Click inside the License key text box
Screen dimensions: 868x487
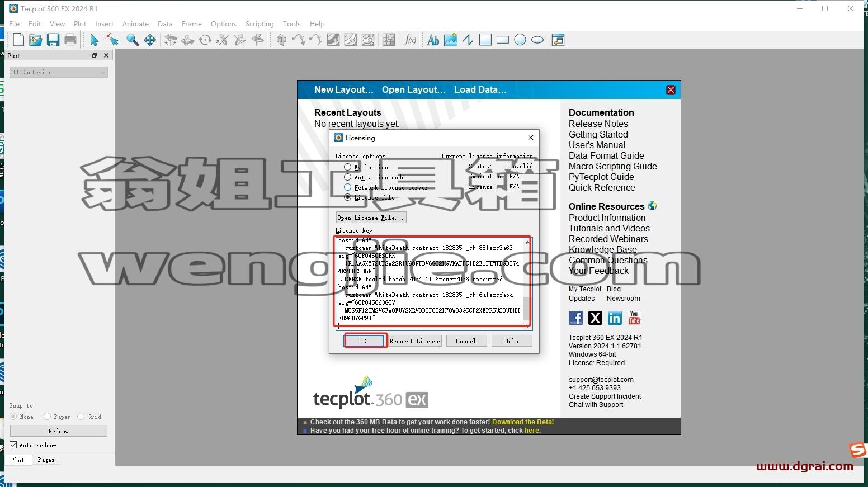(x=430, y=282)
